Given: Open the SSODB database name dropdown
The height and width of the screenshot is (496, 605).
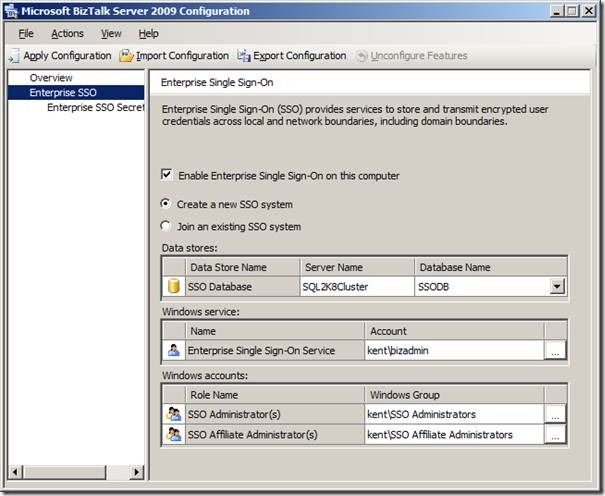Looking at the screenshot, I should tap(557, 287).
